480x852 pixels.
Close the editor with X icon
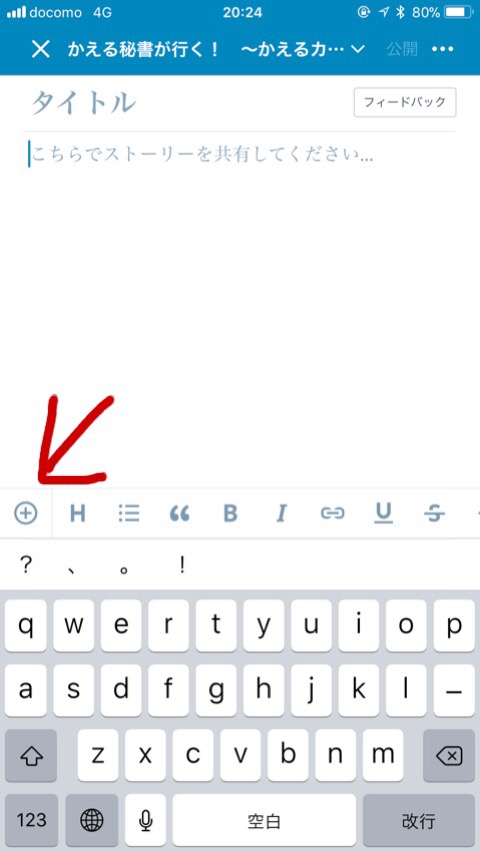41,49
